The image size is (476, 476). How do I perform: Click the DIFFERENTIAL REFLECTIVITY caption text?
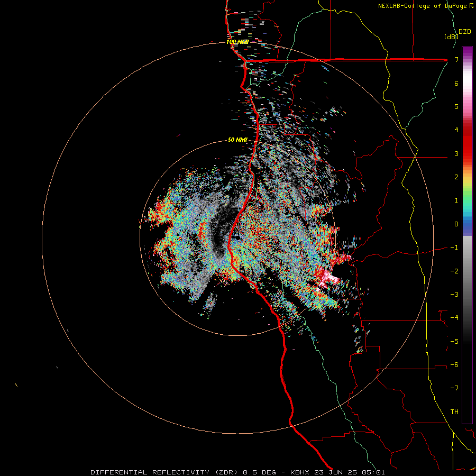tap(150, 472)
